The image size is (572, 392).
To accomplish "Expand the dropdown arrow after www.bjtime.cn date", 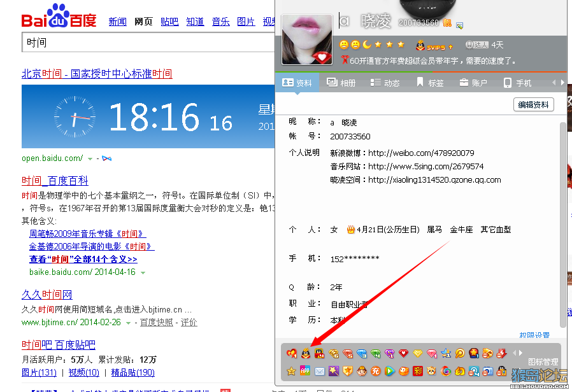I will click(128, 323).
